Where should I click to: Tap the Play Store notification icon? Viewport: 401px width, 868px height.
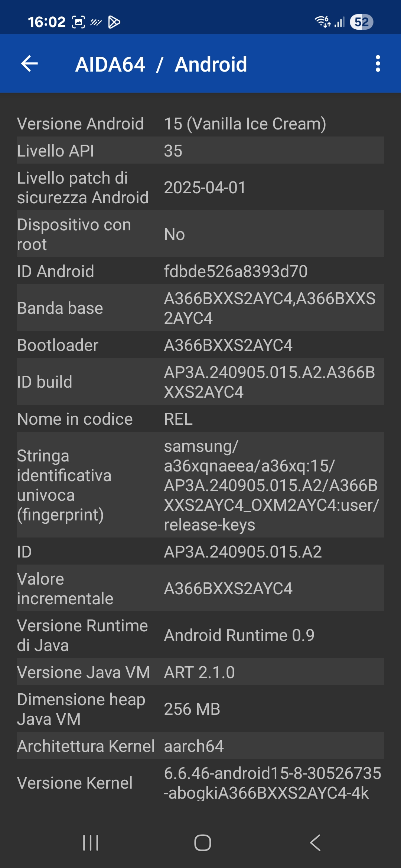(x=114, y=22)
